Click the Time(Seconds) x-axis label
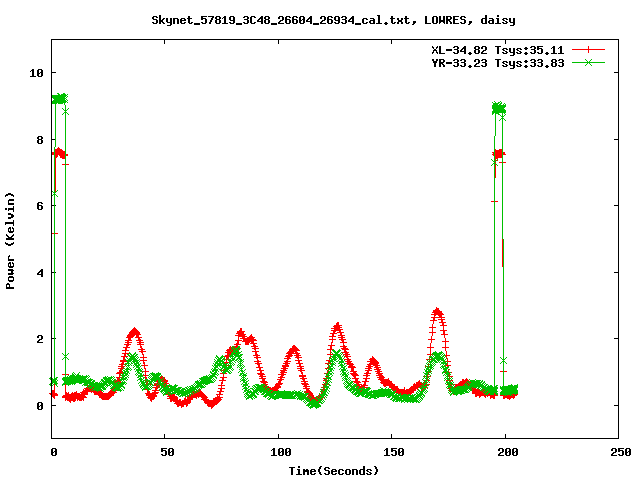 pos(333,470)
